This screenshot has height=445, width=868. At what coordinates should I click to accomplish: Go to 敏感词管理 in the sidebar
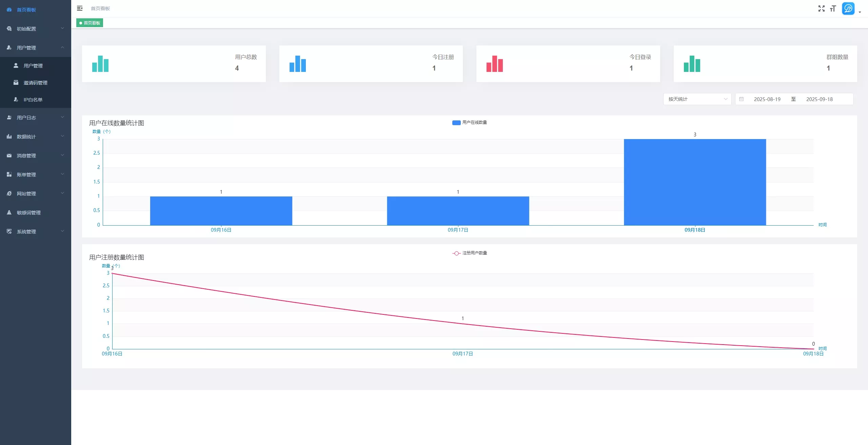[x=36, y=212]
